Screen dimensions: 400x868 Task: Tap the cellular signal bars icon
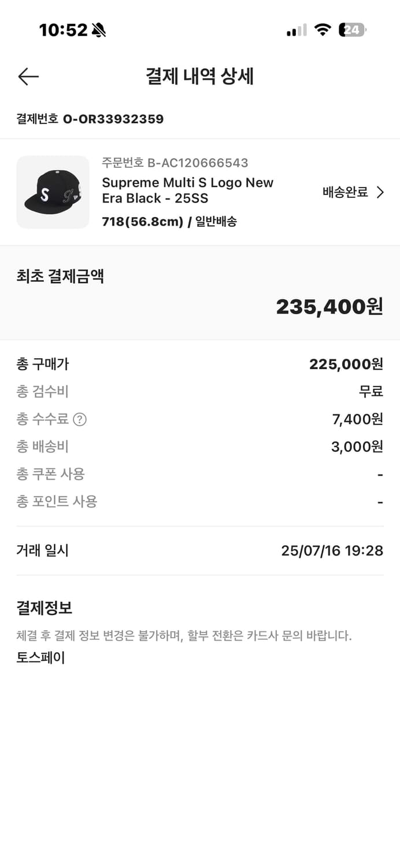coord(297,31)
